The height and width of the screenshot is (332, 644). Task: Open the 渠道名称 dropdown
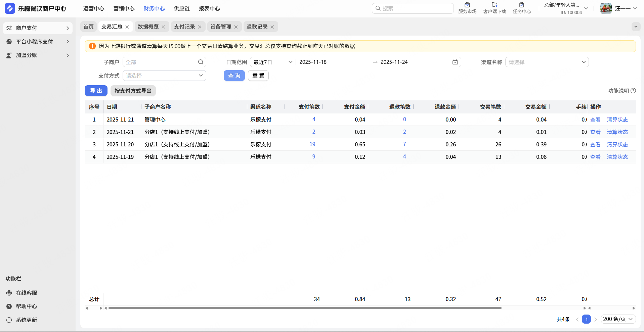[x=547, y=62]
